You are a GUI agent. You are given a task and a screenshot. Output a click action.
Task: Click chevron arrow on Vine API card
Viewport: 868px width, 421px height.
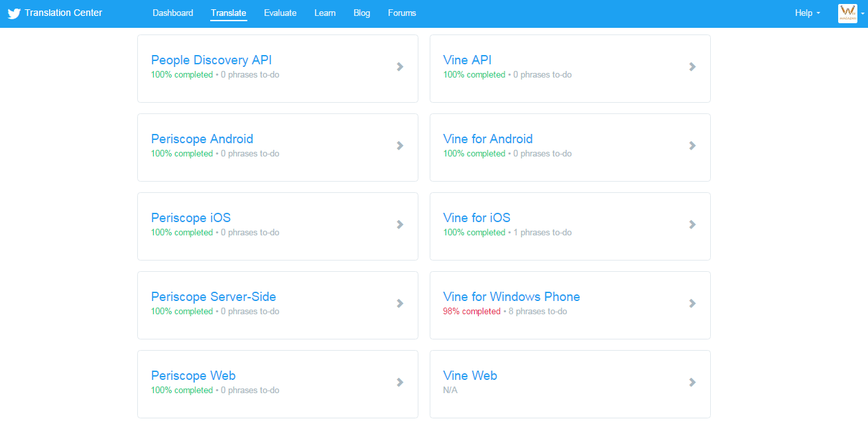point(692,66)
